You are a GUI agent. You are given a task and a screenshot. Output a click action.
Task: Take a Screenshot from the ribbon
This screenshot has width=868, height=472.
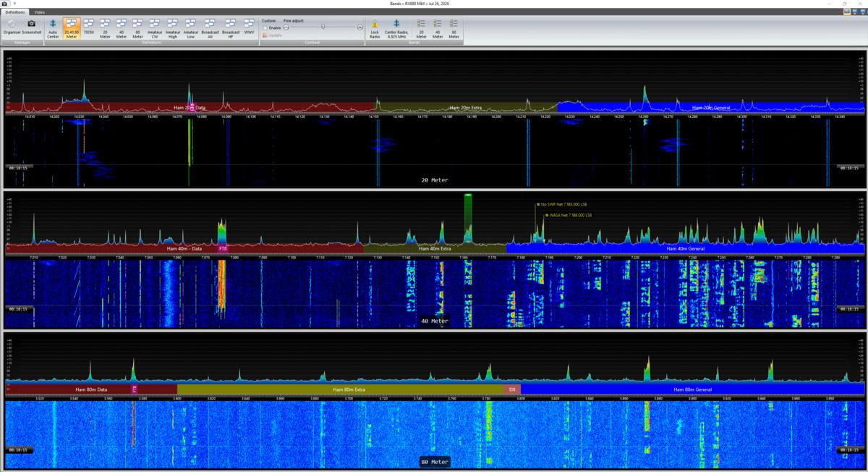point(32,28)
